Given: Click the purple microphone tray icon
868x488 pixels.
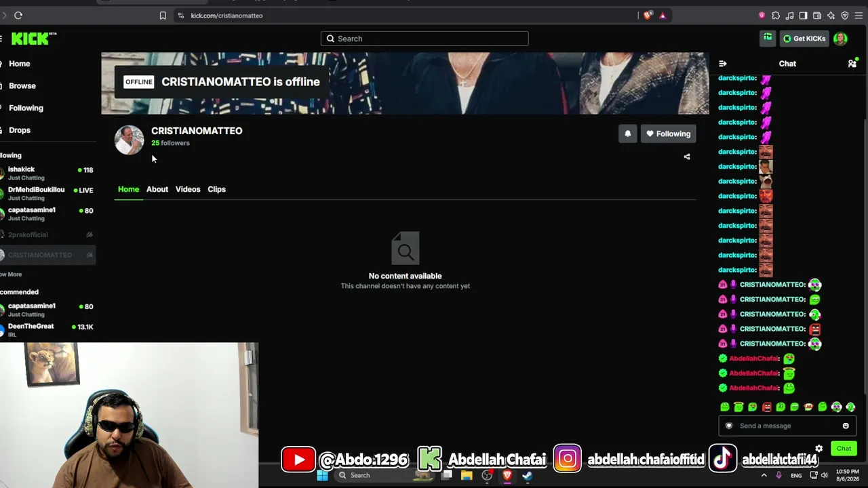Looking at the screenshot, I should pyautogui.click(x=778, y=475).
